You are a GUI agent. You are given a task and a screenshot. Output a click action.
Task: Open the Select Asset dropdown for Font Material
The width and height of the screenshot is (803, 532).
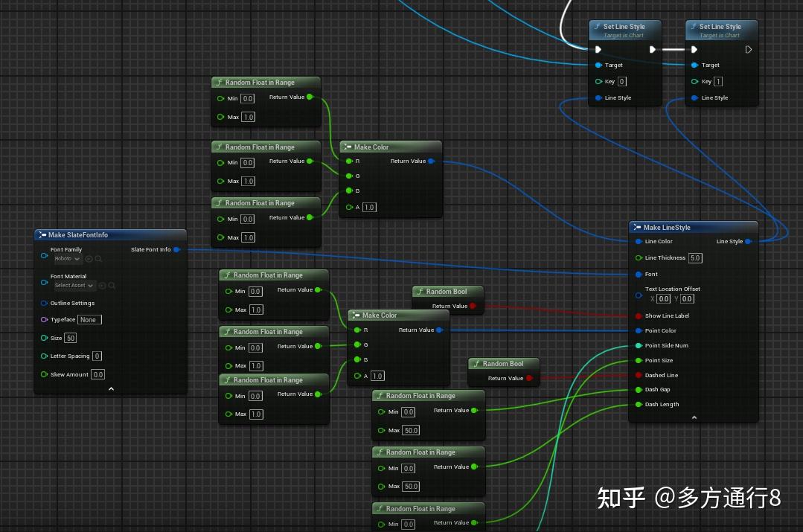pos(74,286)
